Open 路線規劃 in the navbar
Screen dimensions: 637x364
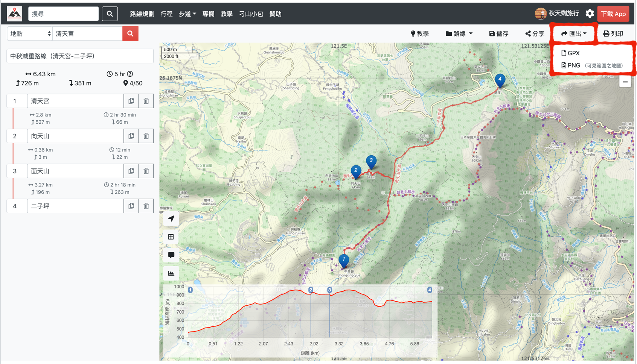click(x=142, y=14)
